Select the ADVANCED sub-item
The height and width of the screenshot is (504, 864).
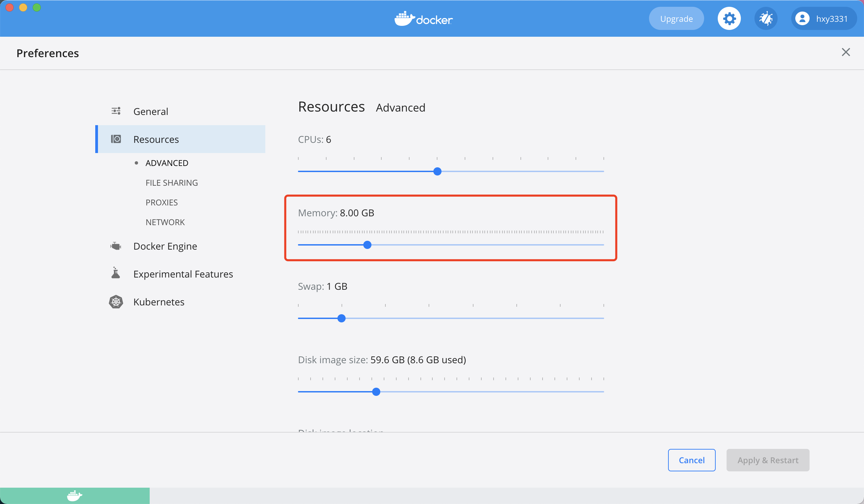167,163
